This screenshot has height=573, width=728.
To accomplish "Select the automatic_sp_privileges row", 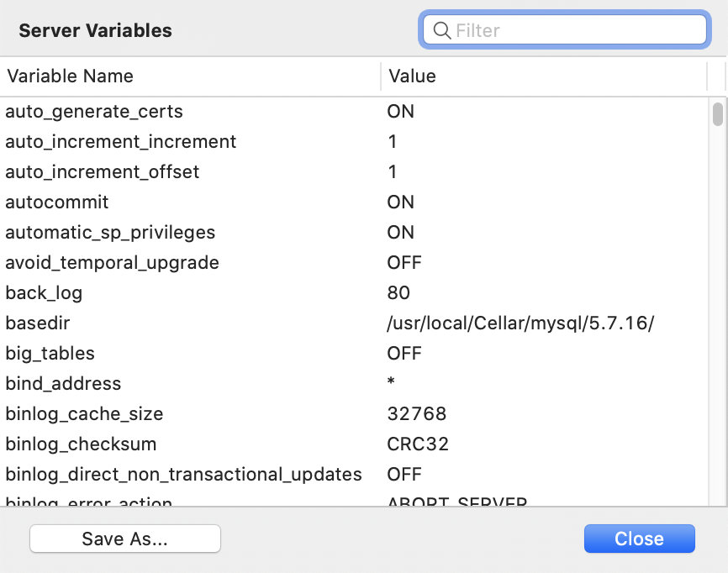I will (x=110, y=233).
